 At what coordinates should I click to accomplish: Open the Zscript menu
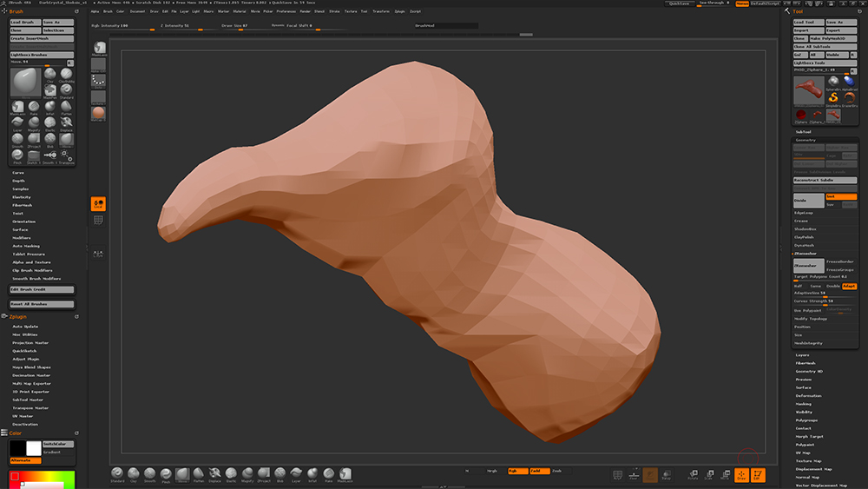[x=415, y=11]
